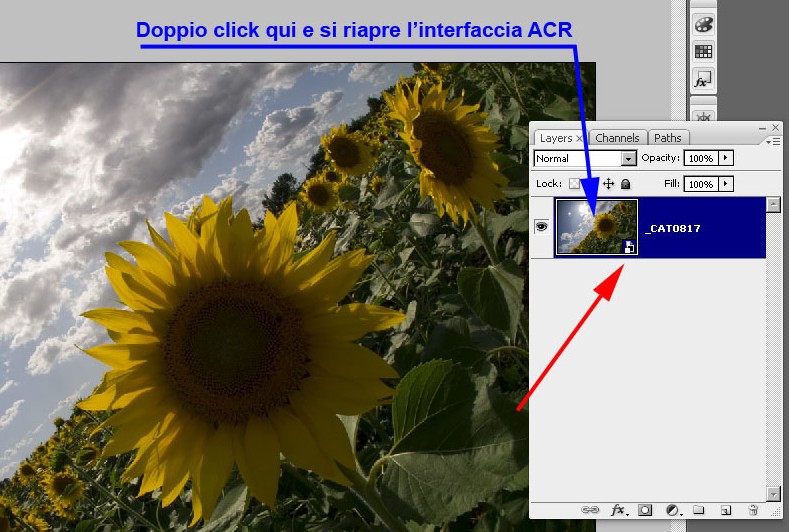Switch to the Channels tab
The image size is (789, 532).
617,138
